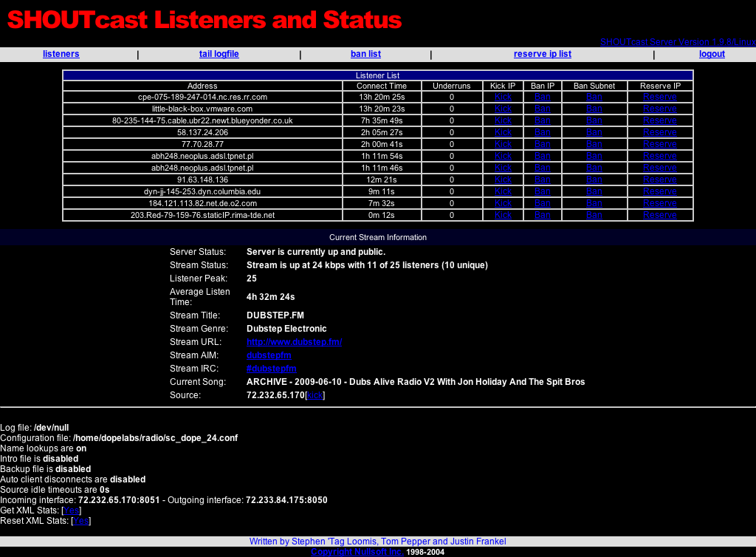Click the logout link

(x=712, y=54)
